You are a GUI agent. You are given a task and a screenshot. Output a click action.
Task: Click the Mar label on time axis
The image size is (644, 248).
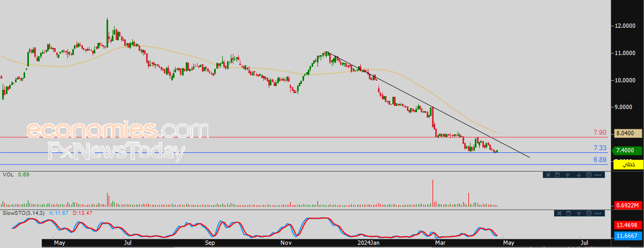[x=440, y=243]
